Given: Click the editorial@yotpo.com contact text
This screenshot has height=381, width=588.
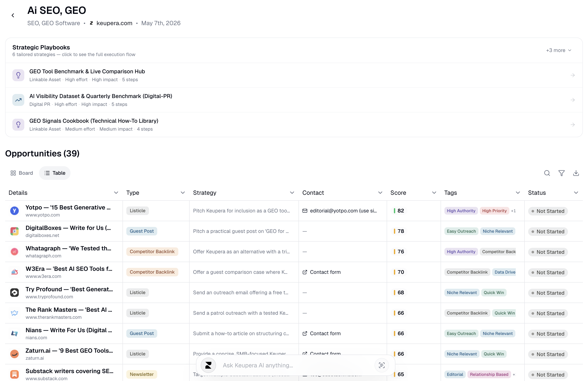Looking at the screenshot, I should coord(343,211).
